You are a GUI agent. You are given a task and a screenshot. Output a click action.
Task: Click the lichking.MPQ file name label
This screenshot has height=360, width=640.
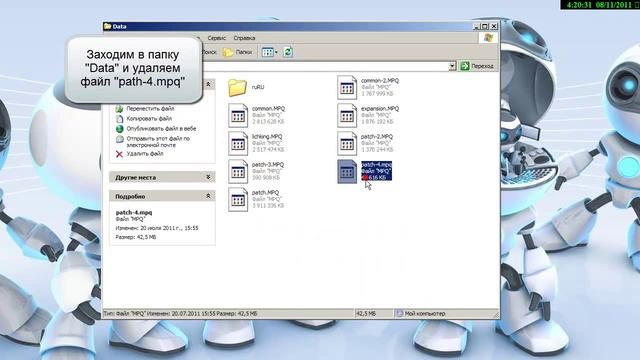tap(267, 137)
